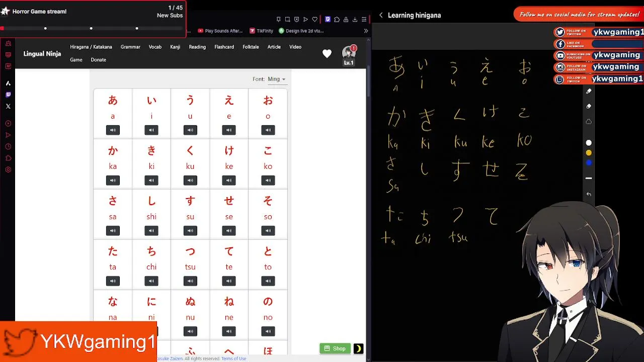The width and height of the screenshot is (644, 362).
Task: Open the Folktale menu item
Action: 251,47
